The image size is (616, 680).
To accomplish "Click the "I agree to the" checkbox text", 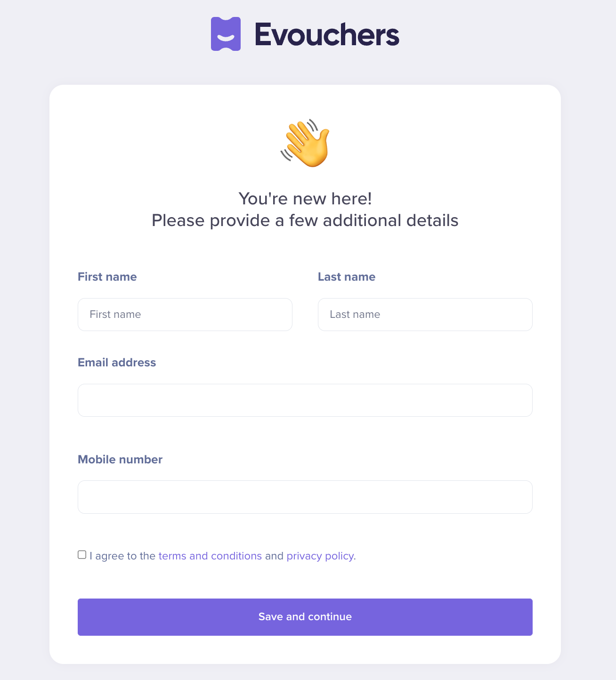I will pyautogui.click(x=122, y=556).
